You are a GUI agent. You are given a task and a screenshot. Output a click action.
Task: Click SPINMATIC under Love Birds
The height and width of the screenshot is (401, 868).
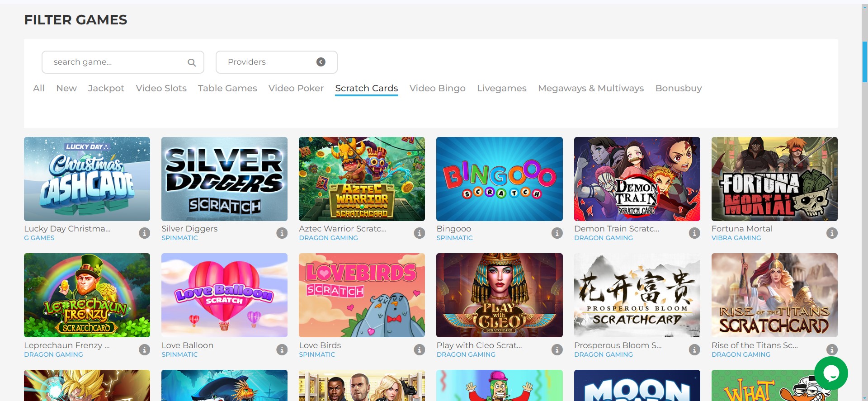[x=317, y=354]
